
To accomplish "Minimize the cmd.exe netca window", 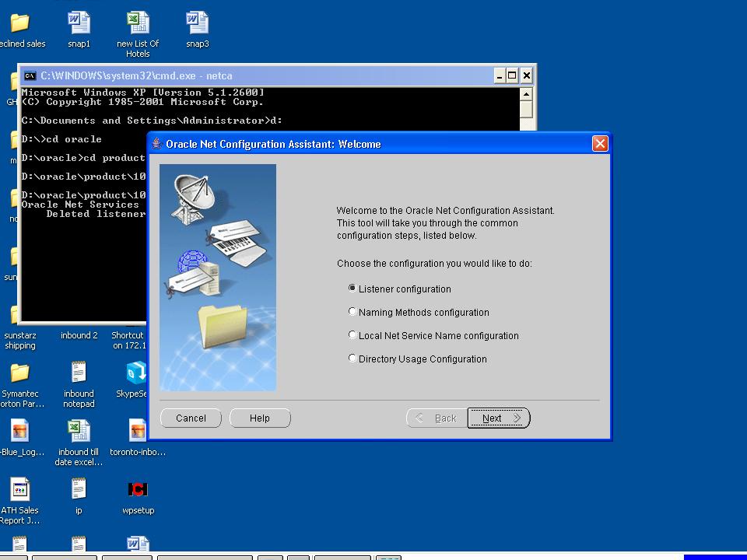I will (500, 75).
